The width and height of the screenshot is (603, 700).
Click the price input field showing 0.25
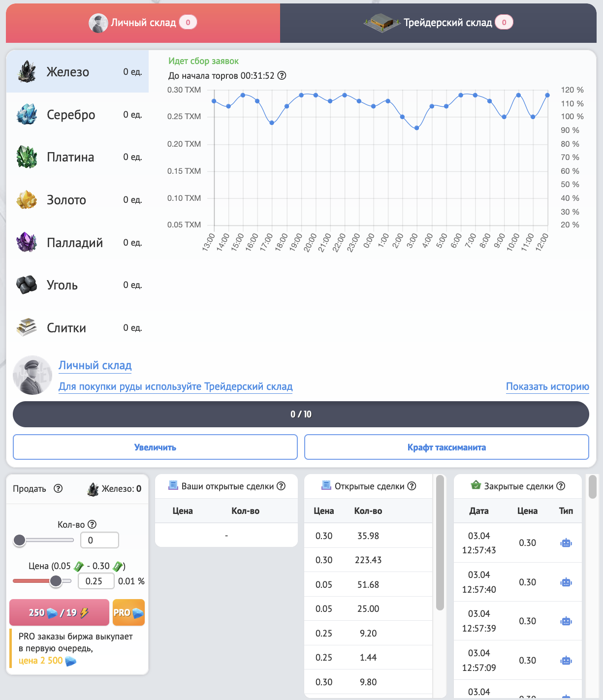click(x=96, y=581)
